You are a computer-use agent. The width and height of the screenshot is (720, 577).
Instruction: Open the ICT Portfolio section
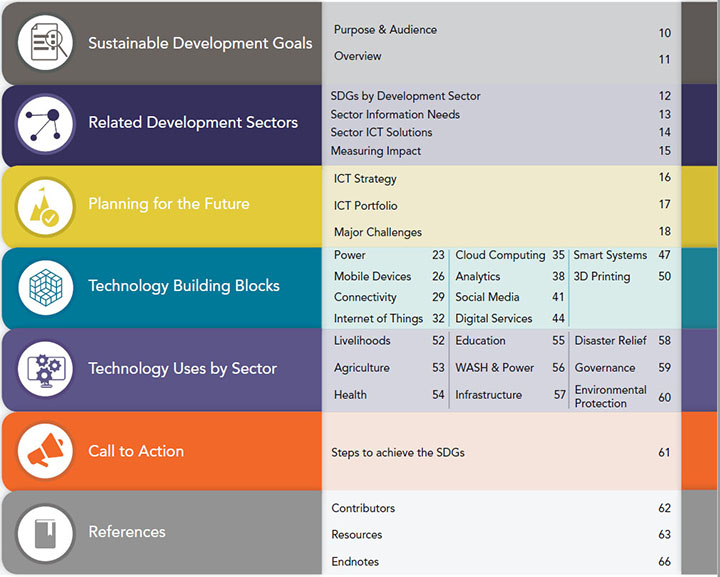366,206
